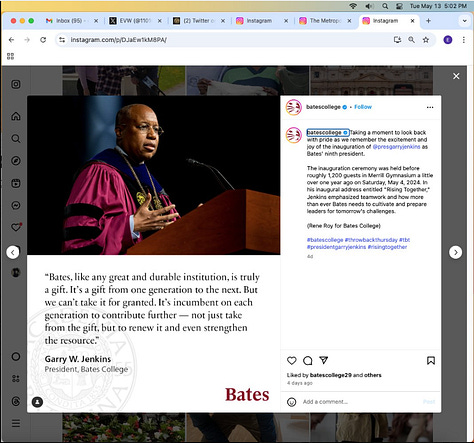Go back in browser
This screenshot has width=474, height=443.
[x=11, y=40]
